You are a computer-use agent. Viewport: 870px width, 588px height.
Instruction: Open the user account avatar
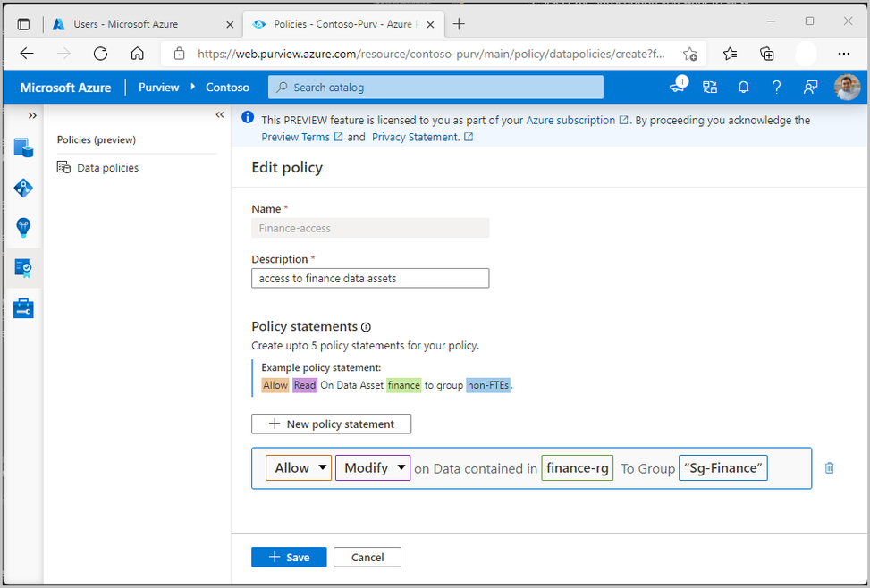pyautogui.click(x=847, y=87)
